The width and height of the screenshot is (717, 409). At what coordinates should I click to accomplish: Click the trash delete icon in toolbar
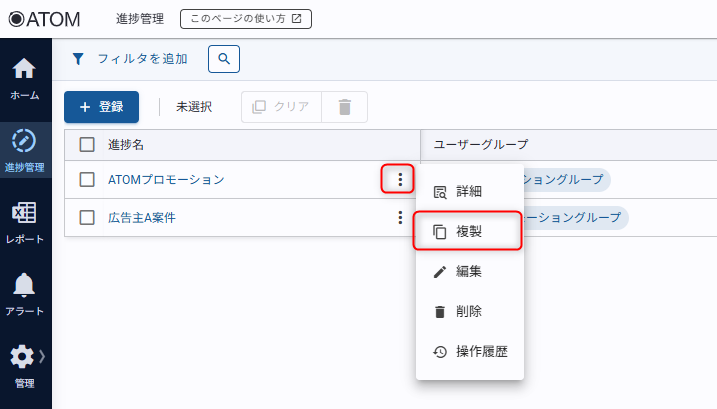tap(345, 107)
